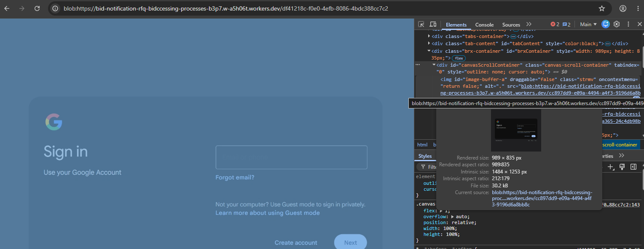
Task: Click the red errors count badge
Action: (x=555, y=24)
